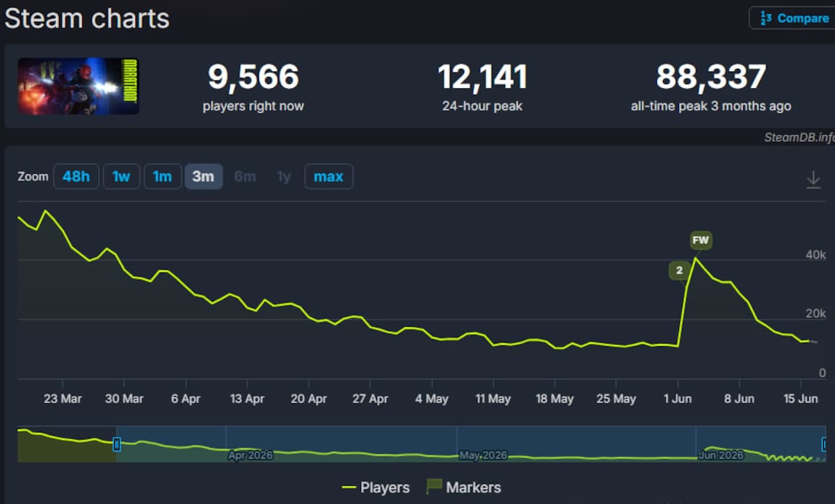Image resolution: width=835 pixels, height=504 pixels.
Task: Click the 9,566 players right now value
Action: click(253, 76)
